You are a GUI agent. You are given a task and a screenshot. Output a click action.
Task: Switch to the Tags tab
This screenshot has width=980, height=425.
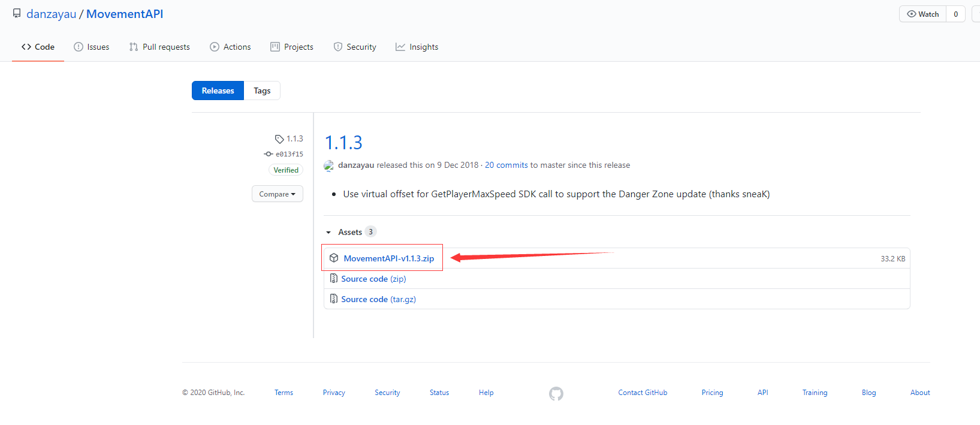coord(262,91)
